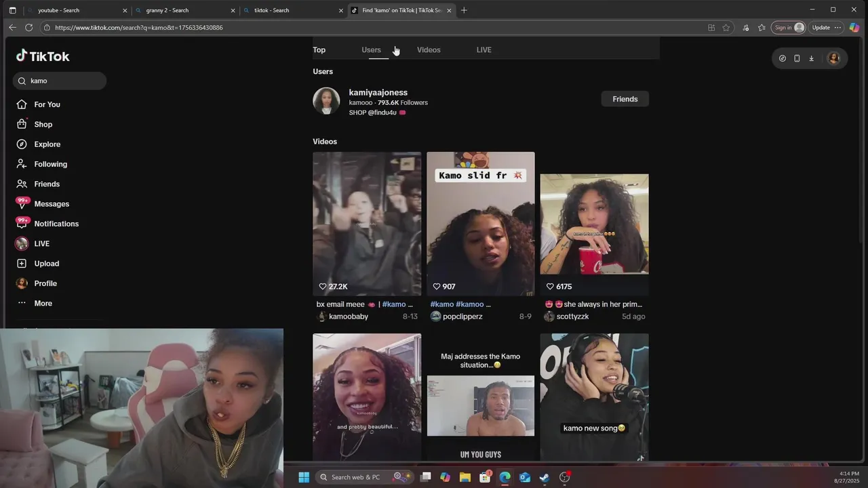Switch to 'youtube - Search' tab

[76, 10]
